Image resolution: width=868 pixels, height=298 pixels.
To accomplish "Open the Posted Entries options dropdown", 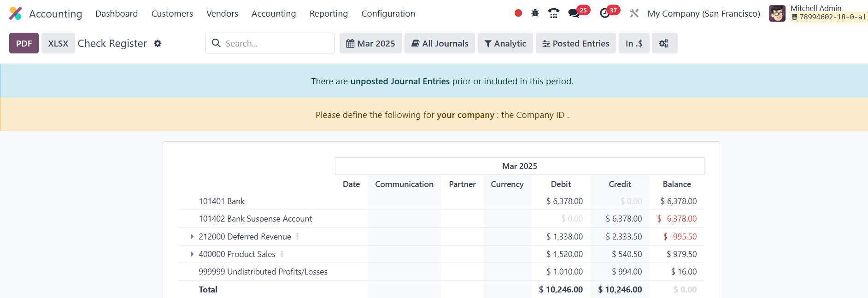I will pyautogui.click(x=575, y=43).
